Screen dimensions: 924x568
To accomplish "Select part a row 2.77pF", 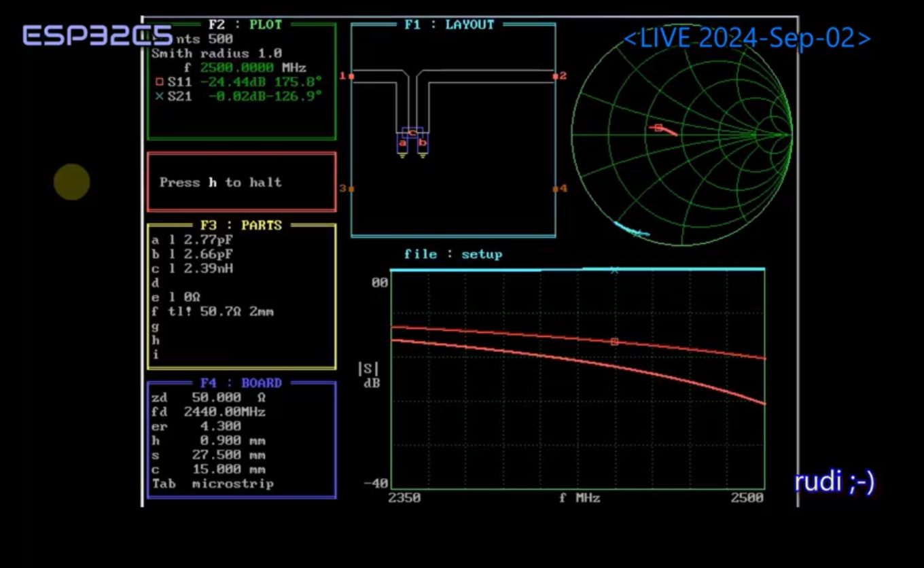I will (193, 239).
